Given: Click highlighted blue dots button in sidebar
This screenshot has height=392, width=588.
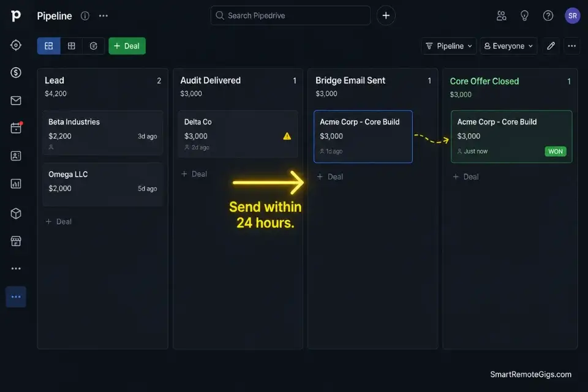Looking at the screenshot, I should (x=16, y=296).
